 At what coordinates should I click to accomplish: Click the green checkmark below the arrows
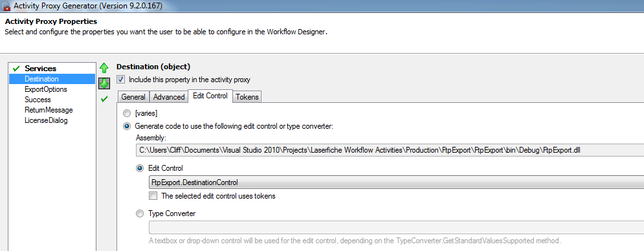tap(104, 99)
